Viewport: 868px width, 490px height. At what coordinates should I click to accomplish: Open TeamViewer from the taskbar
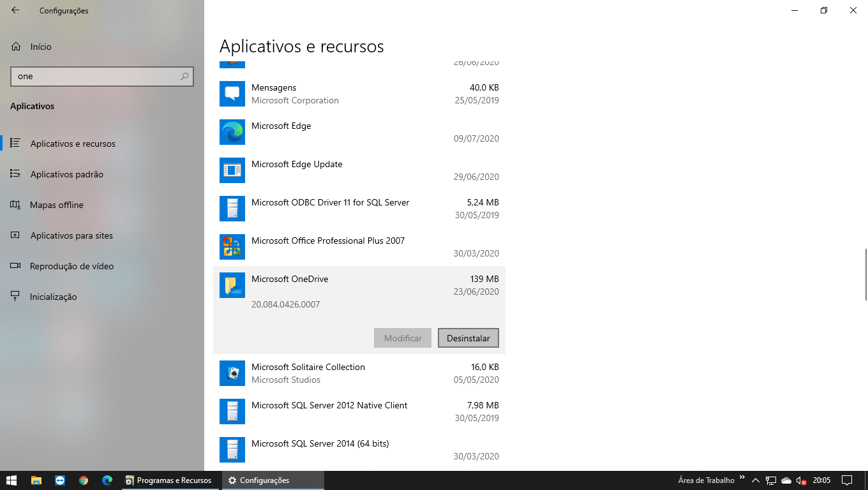[x=60, y=480]
